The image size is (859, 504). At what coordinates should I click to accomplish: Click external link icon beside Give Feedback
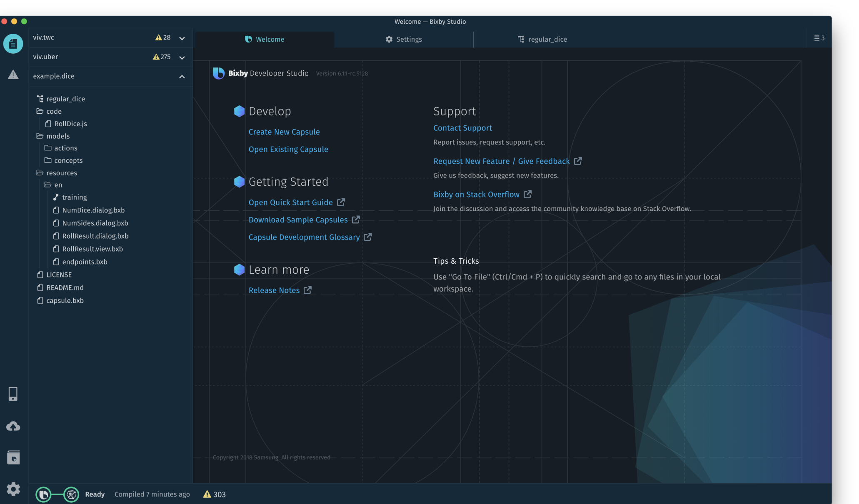tap(578, 161)
